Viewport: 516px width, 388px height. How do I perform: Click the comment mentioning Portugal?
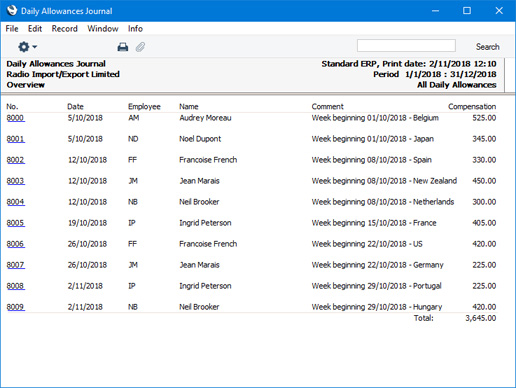pyautogui.click(x=376, y=286)
